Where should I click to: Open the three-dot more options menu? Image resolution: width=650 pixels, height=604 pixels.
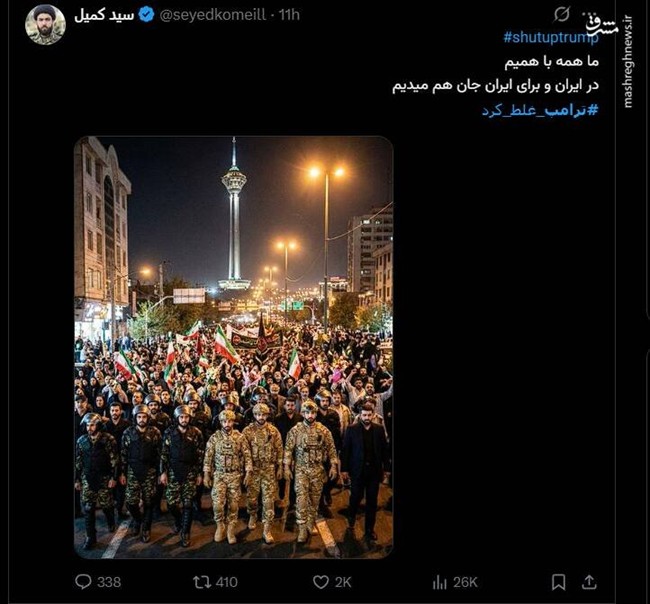coord(589,15)
